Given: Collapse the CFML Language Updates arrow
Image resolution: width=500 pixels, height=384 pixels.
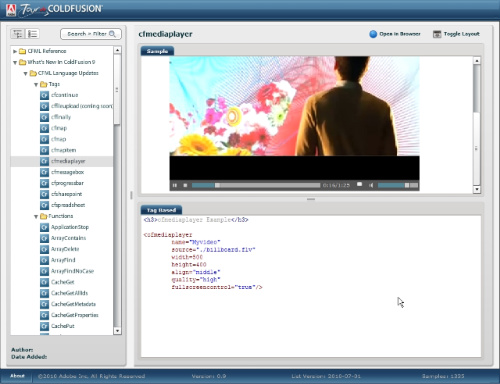Looking at the screenshot, I should click(26, 73).
